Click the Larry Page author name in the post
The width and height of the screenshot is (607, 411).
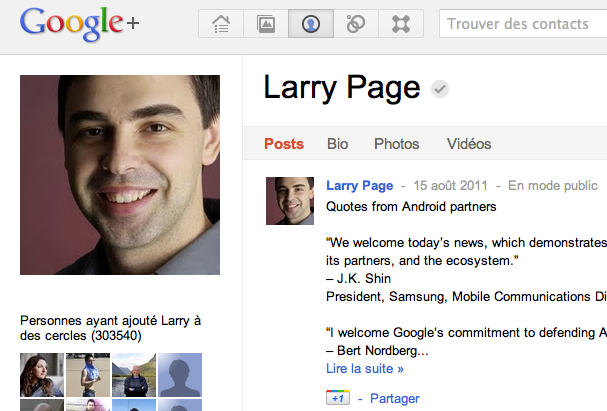coord(359,186)
